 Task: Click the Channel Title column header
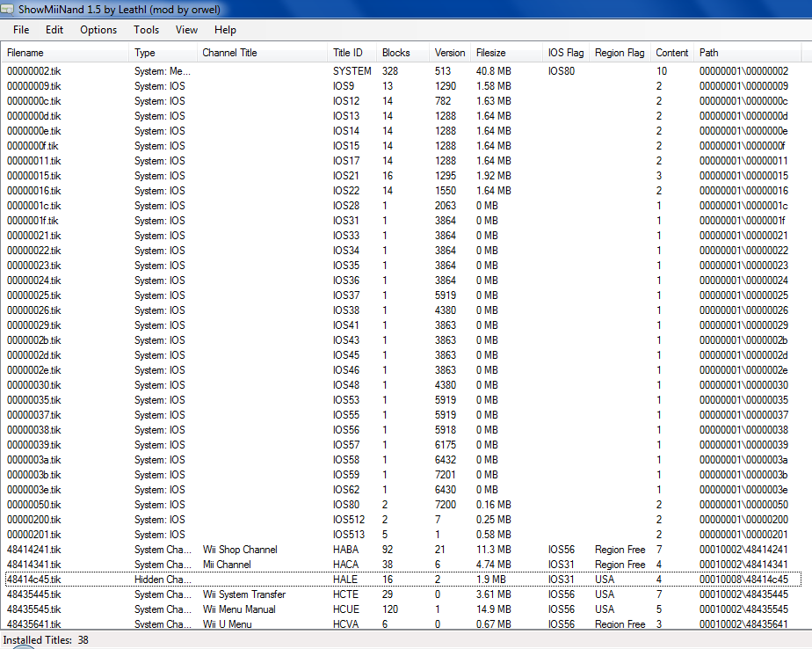coord(229,53)
